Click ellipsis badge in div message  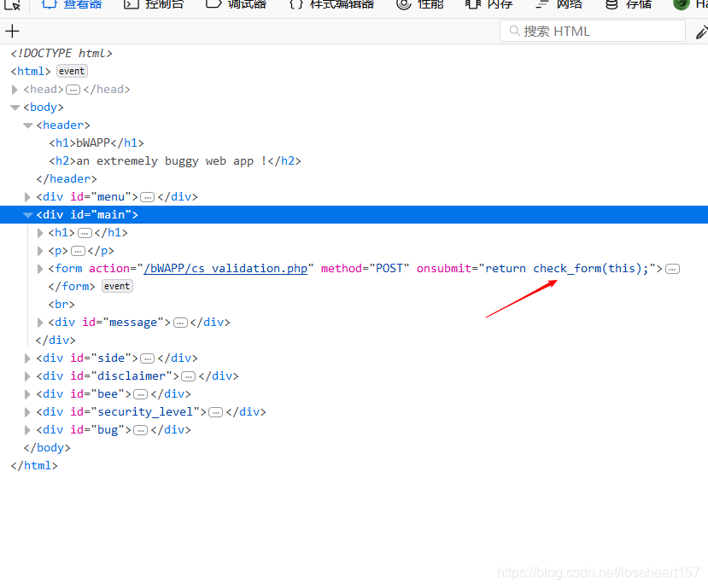[180, 323]
